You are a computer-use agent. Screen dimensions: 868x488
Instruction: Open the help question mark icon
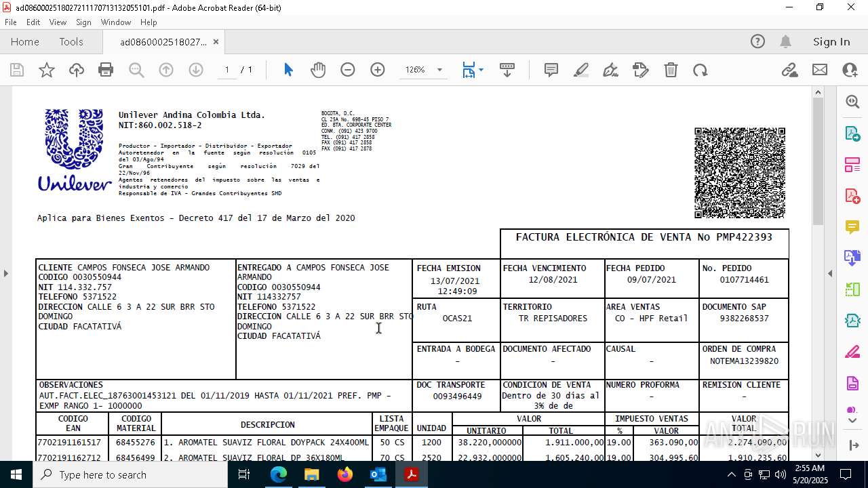pyautogui.click(x=757, y=42)
